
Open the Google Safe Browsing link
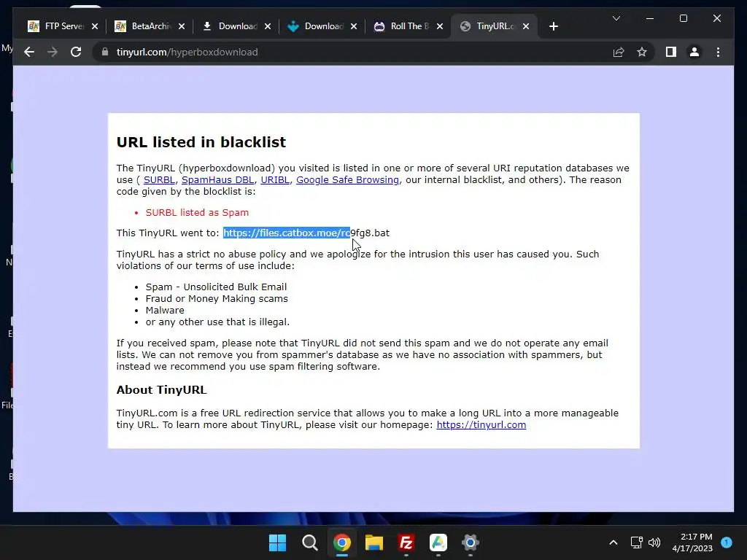pos(348,180)
